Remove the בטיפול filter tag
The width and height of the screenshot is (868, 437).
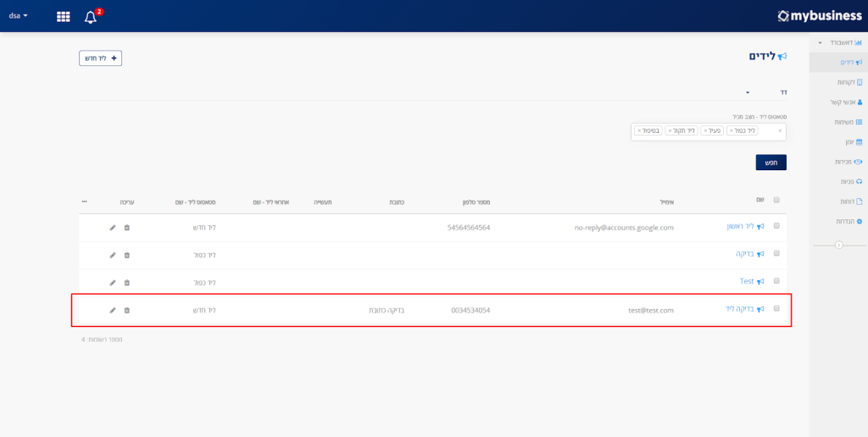(x=639, y=131)
